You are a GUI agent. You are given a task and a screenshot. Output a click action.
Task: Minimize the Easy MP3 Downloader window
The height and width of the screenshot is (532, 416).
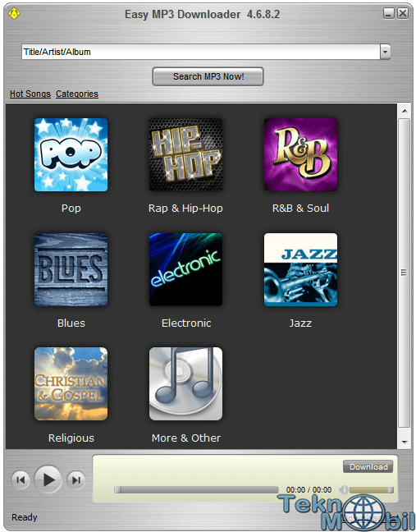click(x=389, y=14)
